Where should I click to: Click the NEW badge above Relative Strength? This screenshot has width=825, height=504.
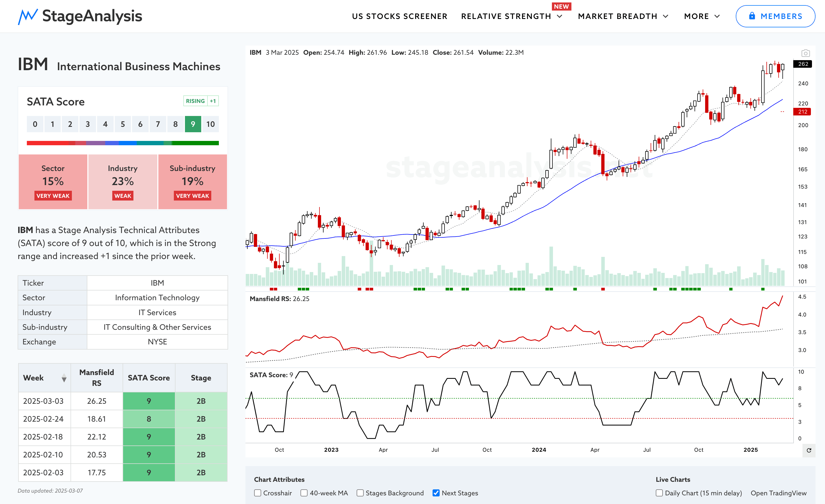click(561, 6)
